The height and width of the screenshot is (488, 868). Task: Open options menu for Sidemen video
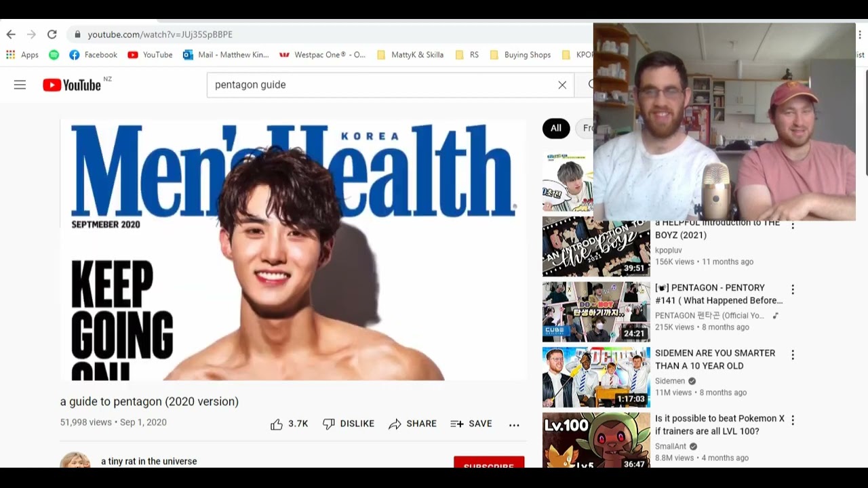tap(792, 354)
